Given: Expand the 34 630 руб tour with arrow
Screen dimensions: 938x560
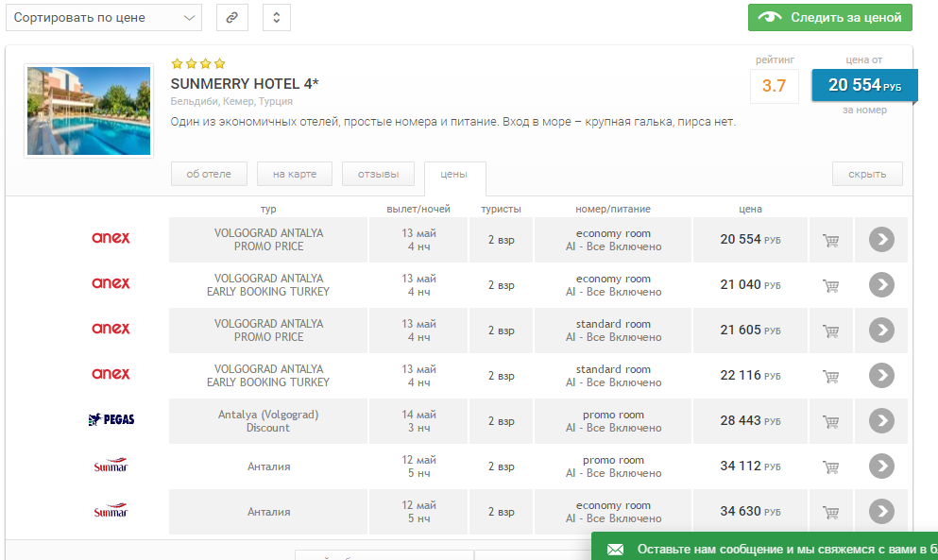Looking at the screenshot, I should [x=880, y=512].
